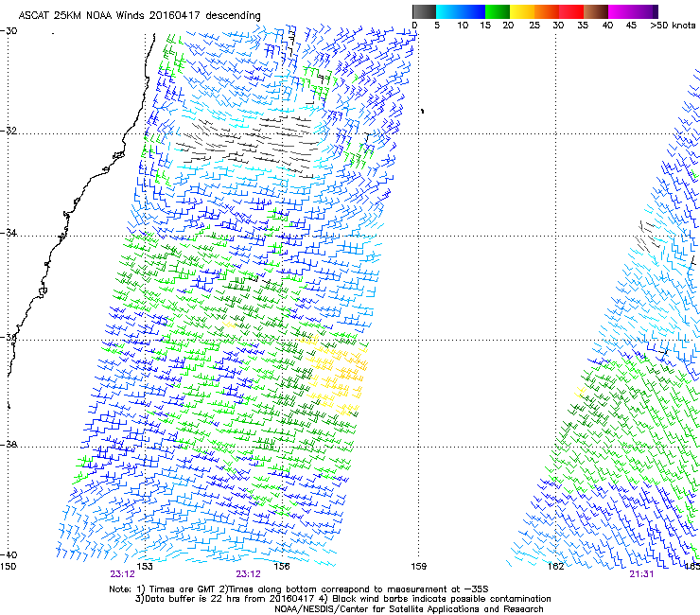Click the '10' label under the color bar
Viewport: 700px width, 615px height.
[x=463, y=26]
